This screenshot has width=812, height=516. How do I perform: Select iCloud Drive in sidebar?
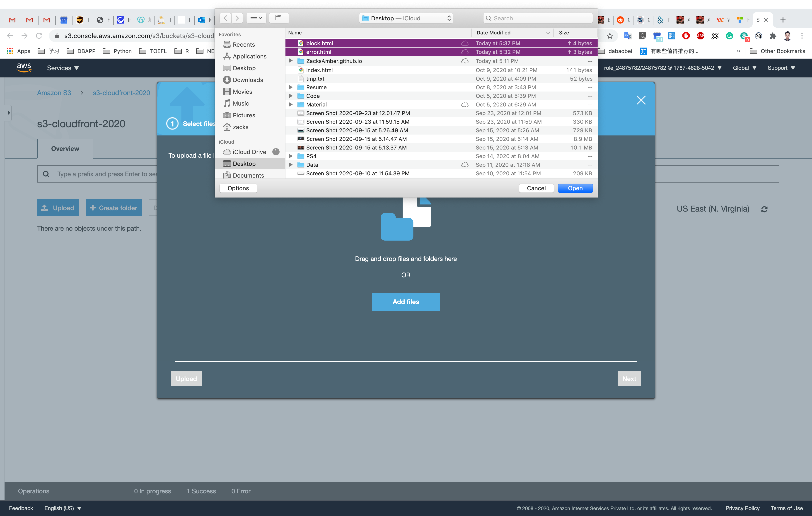click(249, 152)
